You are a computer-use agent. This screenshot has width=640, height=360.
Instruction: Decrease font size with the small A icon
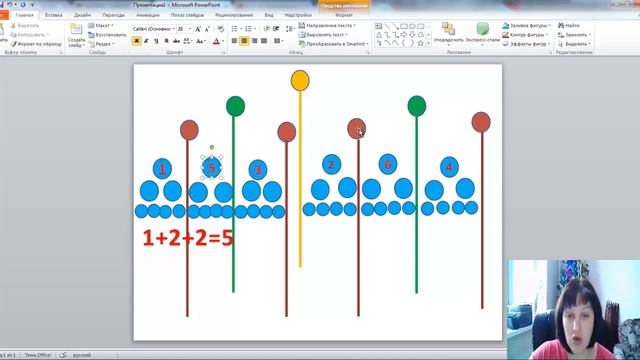tap(207, 29)
